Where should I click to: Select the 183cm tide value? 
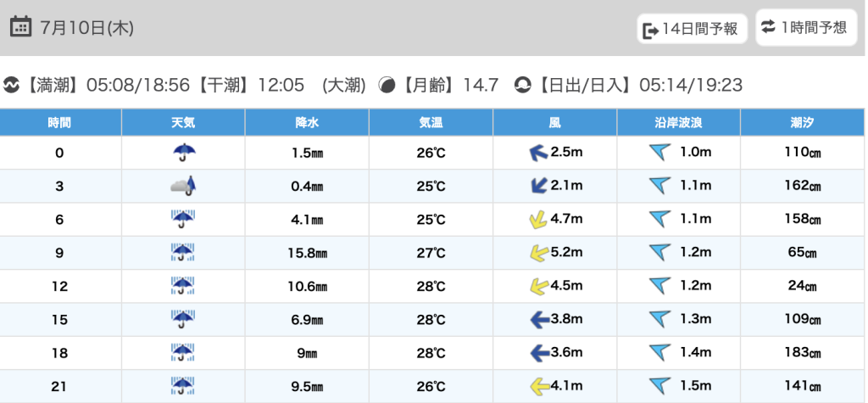click(x=803, y=353)
